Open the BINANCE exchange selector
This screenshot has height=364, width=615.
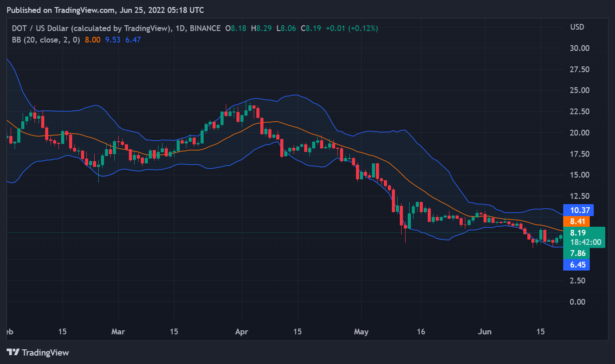tap(204, 28)
